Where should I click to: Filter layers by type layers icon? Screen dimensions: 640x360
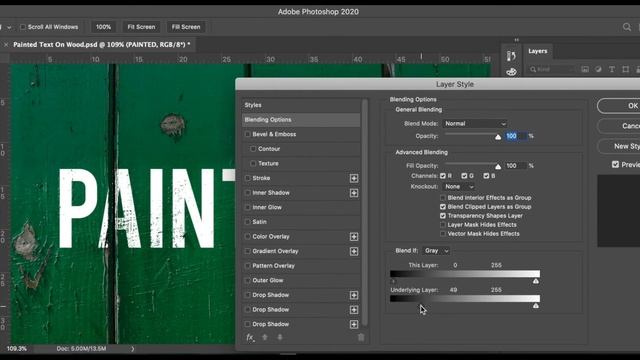(x=612, y=69)
